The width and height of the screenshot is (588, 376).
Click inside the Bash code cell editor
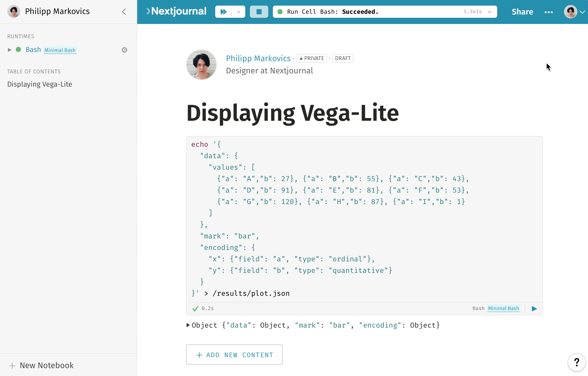tap(364, 219)
